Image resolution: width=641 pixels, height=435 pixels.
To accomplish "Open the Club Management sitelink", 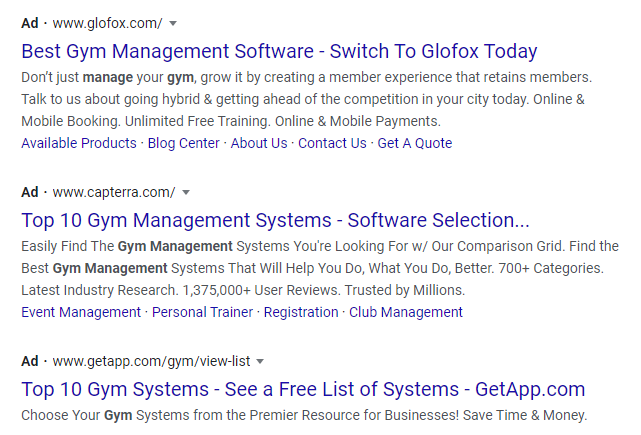I will click(405, 312).
